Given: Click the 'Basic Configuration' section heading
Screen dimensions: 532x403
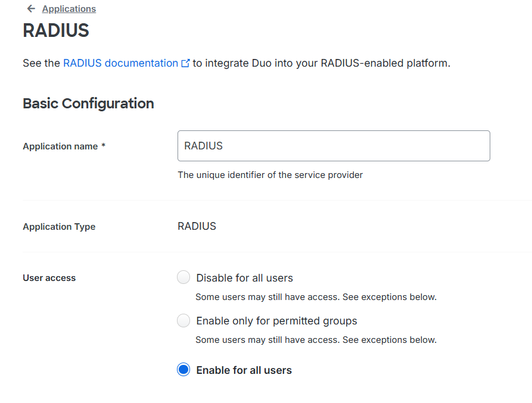Looking at the screenshot, I should point(88,104).
